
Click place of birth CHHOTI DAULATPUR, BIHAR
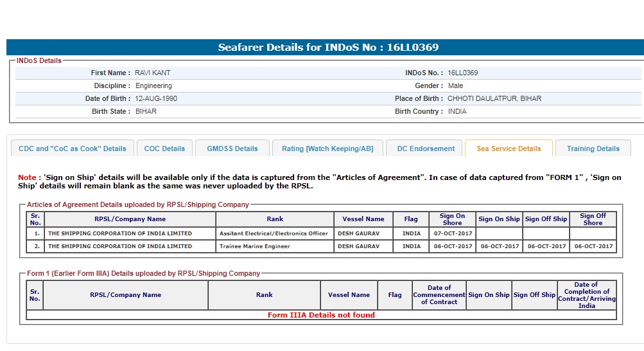coord(494,98)
